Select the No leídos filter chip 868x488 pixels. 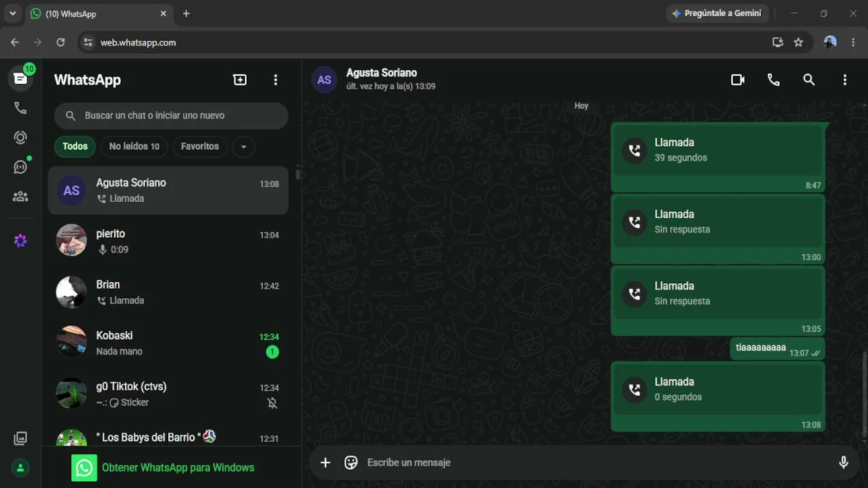coord(134,146)
